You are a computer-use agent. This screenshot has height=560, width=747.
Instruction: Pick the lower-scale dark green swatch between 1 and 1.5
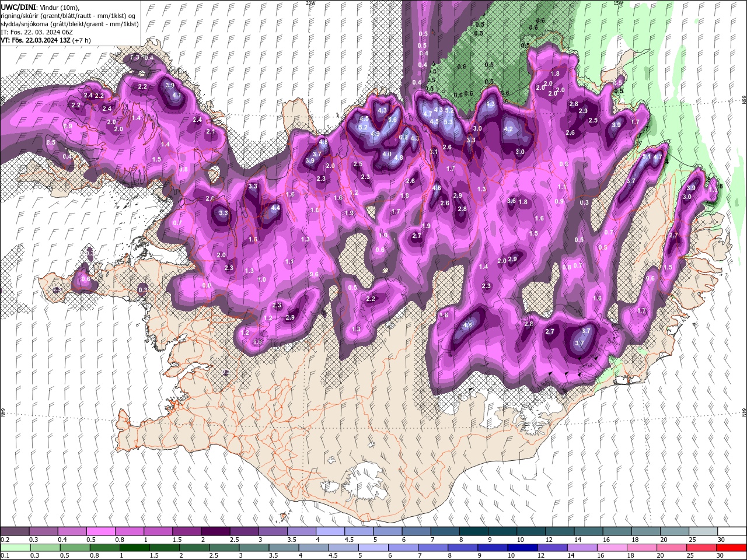coord(134,548)
